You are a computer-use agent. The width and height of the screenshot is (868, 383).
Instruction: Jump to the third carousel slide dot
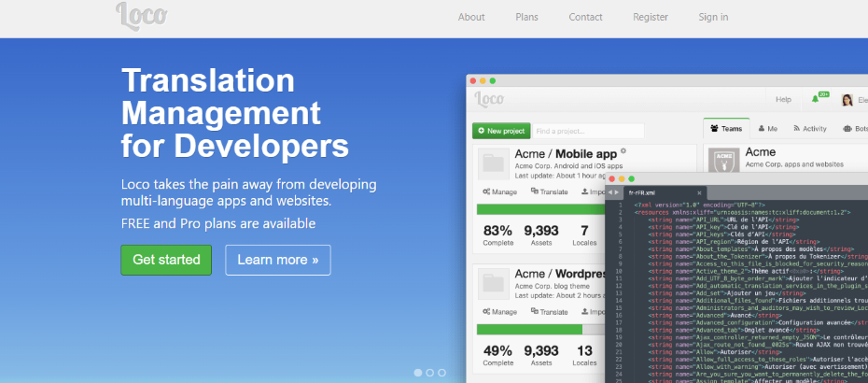coord(442,372)
